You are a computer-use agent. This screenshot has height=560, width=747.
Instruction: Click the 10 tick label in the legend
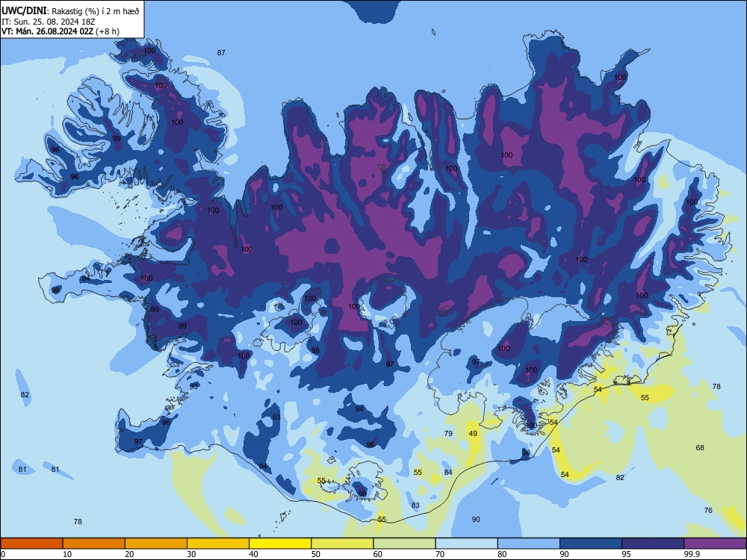point(67,554)
